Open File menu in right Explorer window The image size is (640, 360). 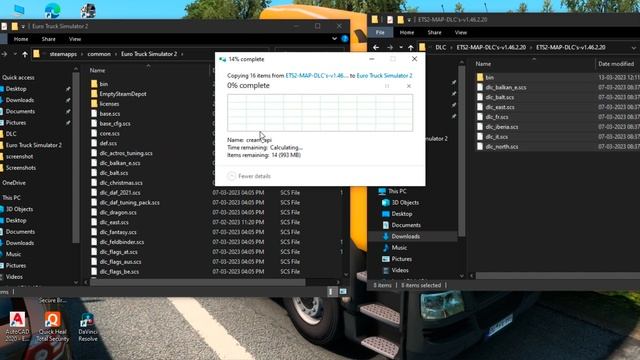(x=380, y=32)
